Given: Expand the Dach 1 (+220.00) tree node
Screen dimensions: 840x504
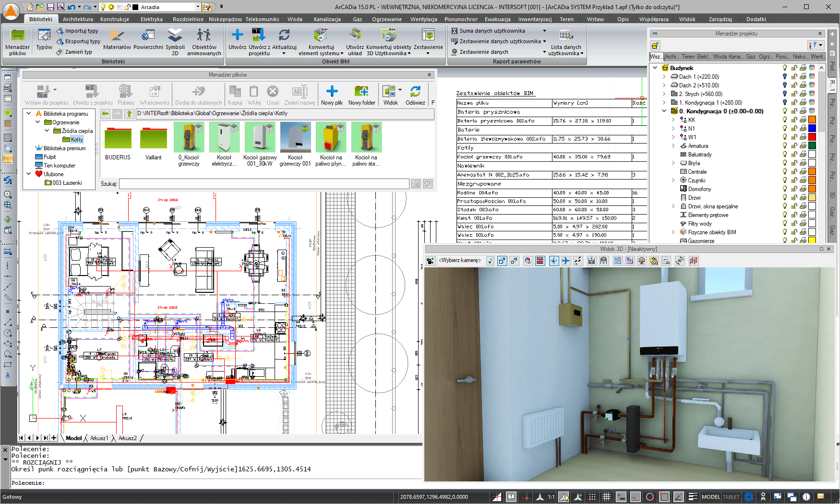Looking at the screenshot, I should click(x=664, y=77).
